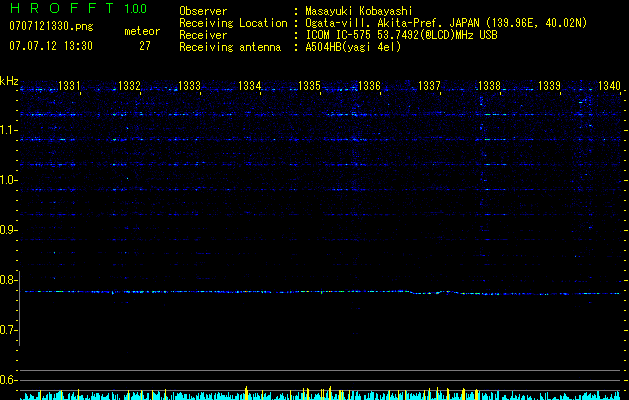The width and height of the screenshot is (629, 400).
Task: Click the 0.9 kHz axis label
Action: pos(9,230)
